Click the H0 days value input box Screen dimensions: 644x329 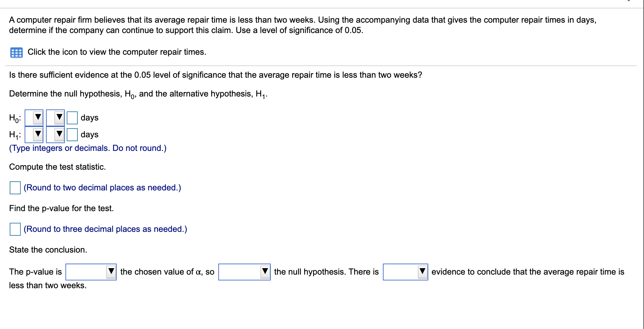(x=73, y=118)
